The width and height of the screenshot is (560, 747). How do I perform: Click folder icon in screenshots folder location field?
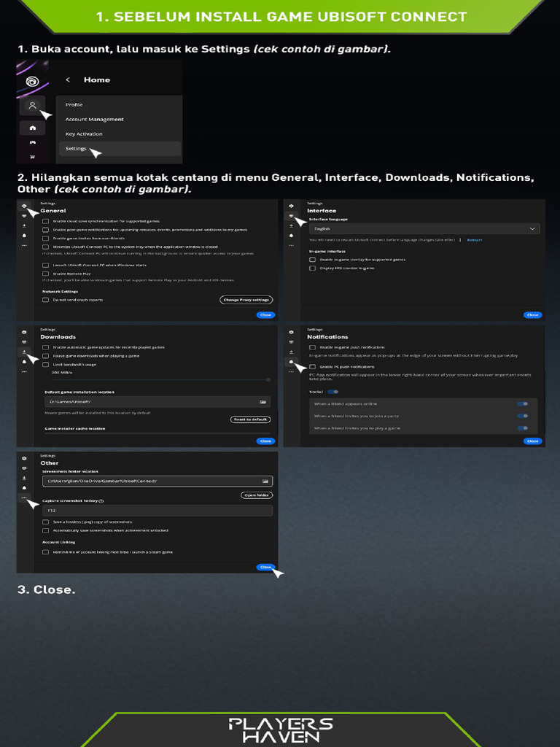click(265, 481)
